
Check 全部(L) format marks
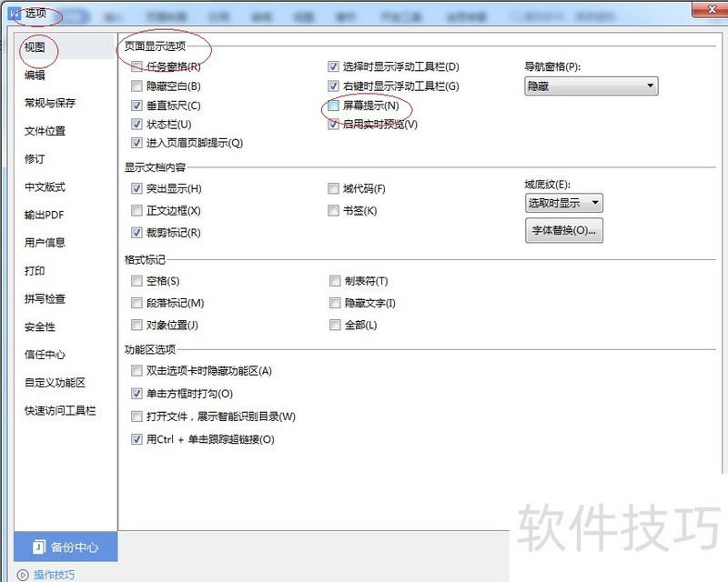[335, 325]
